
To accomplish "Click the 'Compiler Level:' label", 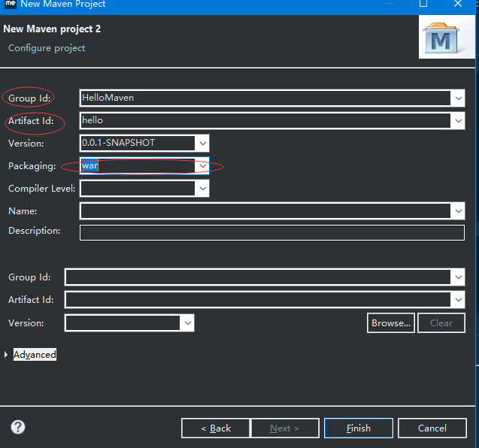I will coord(42,189).
